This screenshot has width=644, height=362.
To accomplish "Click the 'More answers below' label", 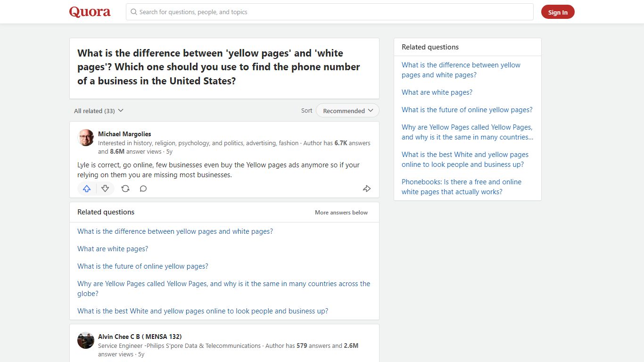I will (x=341, y=213).
